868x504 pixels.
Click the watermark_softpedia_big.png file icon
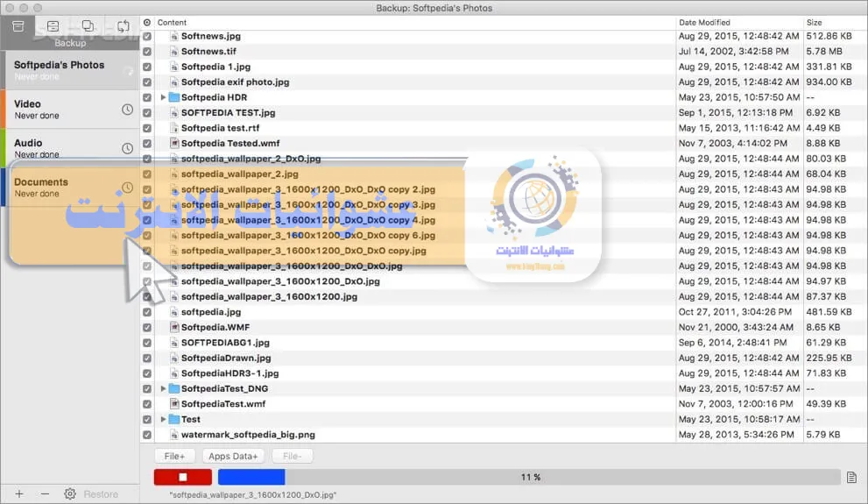coord(173,435)
